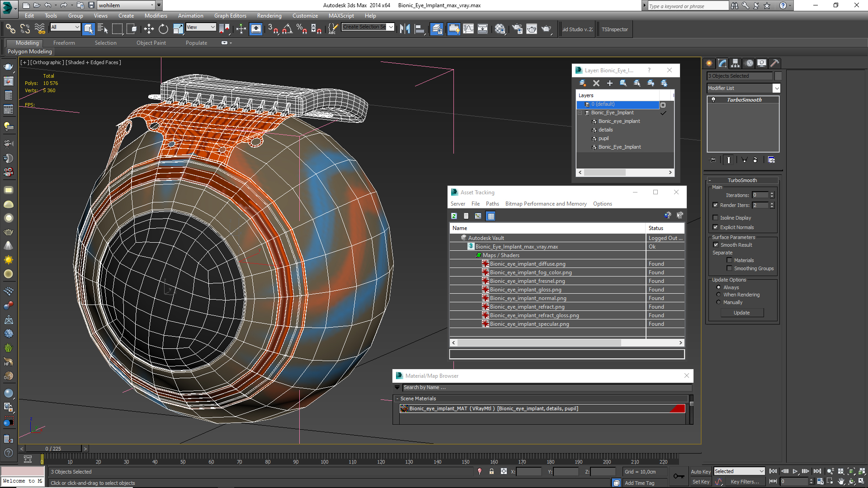Open the key mode Selected dropdown

tap(739, 471)
